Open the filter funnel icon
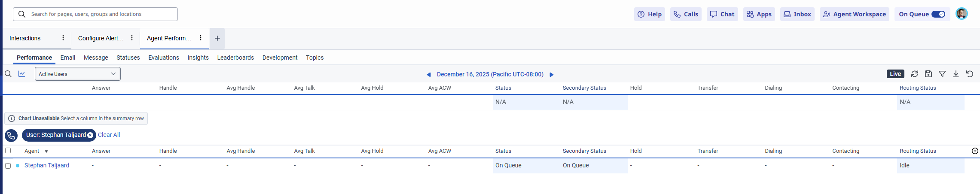Image resolution: width=980 pixels, height=194 pixels. (x=942, y=74)
